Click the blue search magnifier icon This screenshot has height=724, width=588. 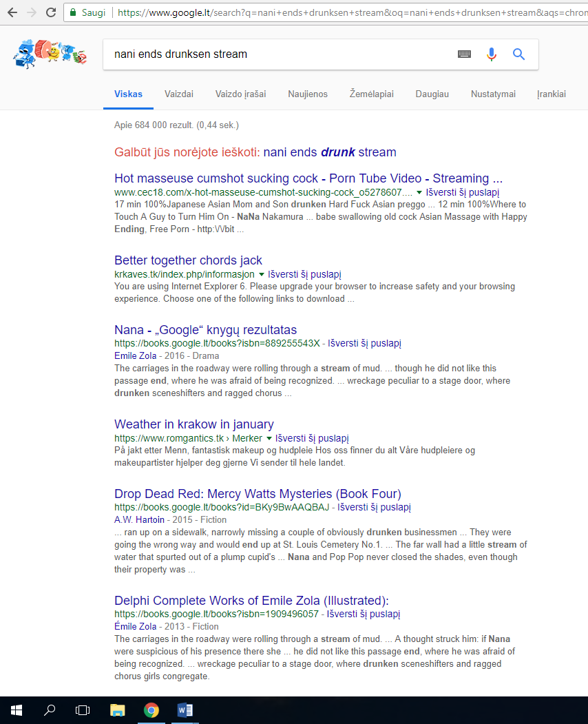518,54
